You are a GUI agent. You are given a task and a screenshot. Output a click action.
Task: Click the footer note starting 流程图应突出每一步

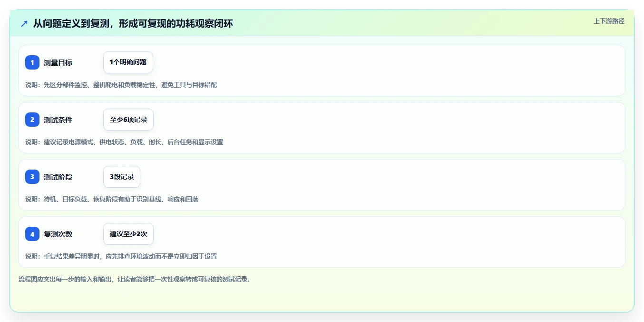[x=135, y=279]
